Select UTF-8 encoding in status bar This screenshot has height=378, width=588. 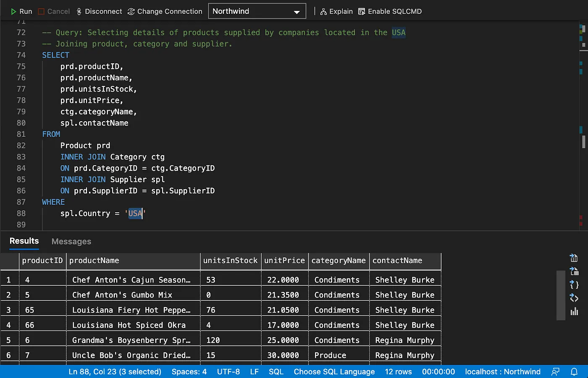coord(228,372)
